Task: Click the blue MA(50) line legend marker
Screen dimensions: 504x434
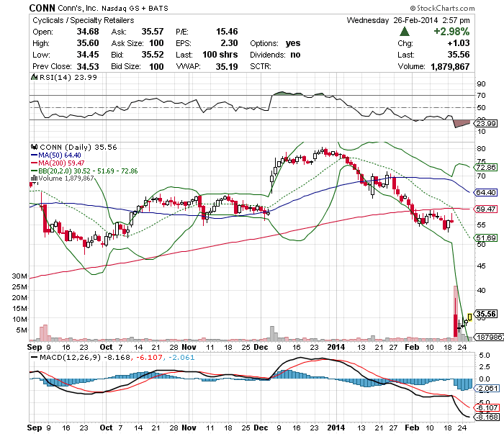Action: [34, 155]
